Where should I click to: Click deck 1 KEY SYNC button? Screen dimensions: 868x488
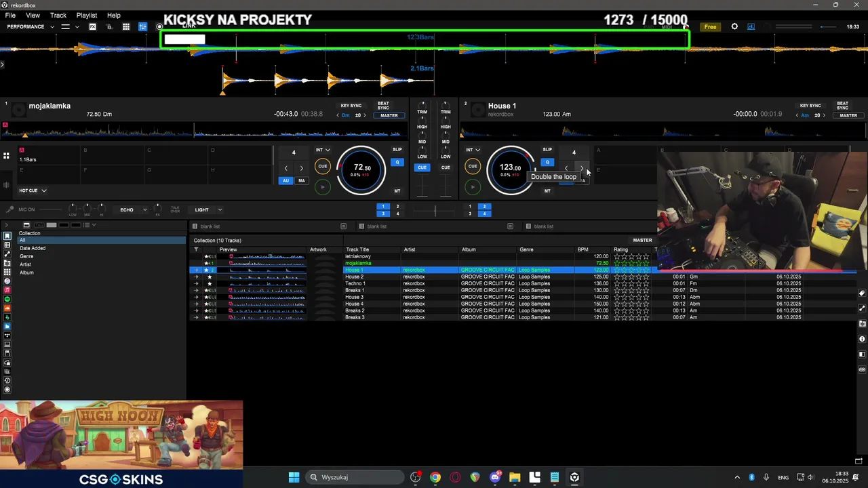tap(351, 106)
